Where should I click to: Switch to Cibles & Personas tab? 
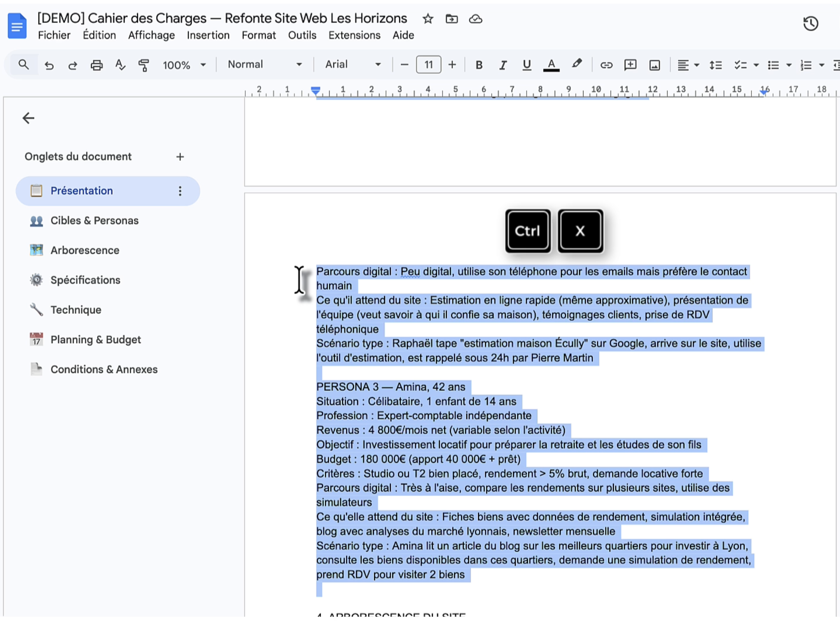95,220
